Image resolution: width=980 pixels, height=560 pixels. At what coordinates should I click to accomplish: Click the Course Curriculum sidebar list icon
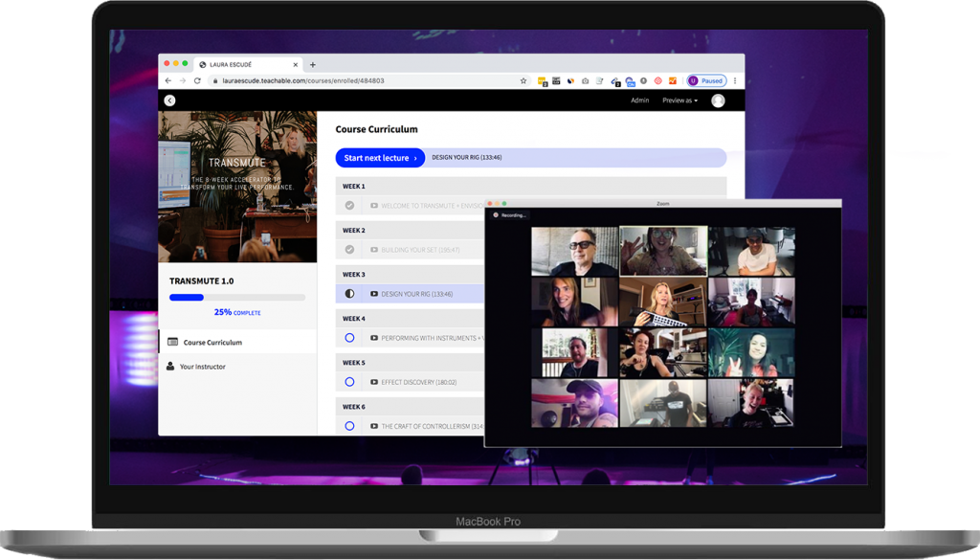[173, 342]
